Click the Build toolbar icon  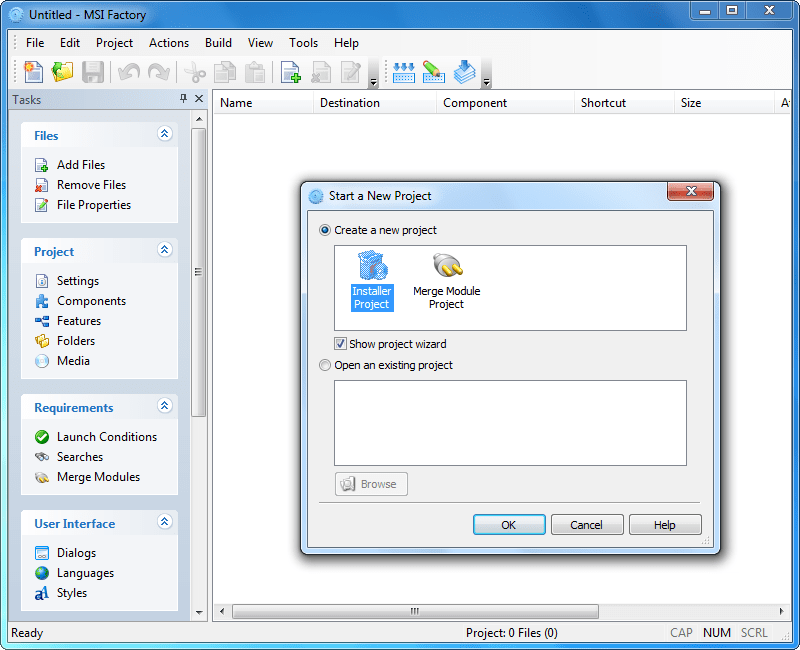coord(404,72)
